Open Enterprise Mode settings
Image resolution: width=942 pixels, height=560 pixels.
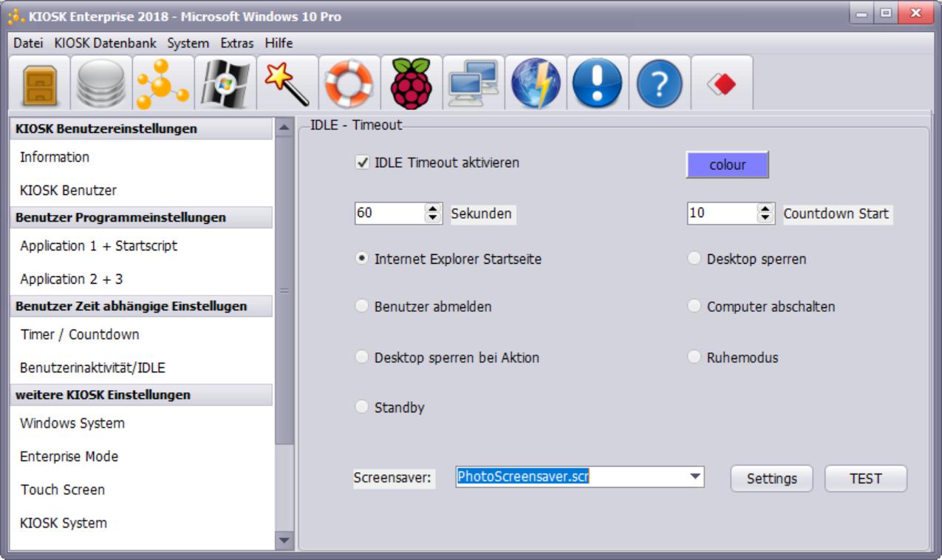click(140, 457)
